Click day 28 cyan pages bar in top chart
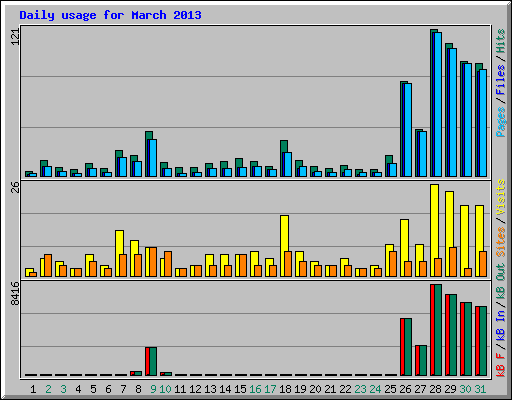 (x=438, y=104)
